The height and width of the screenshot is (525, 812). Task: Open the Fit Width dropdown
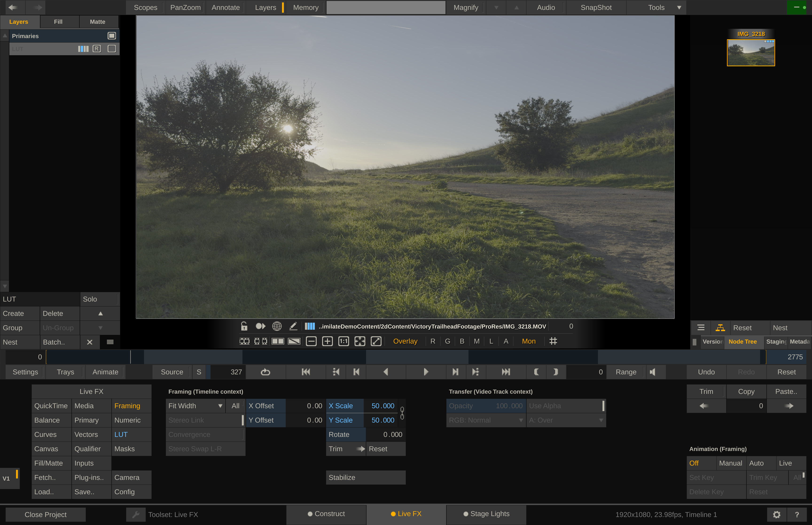tap(195, 406)
